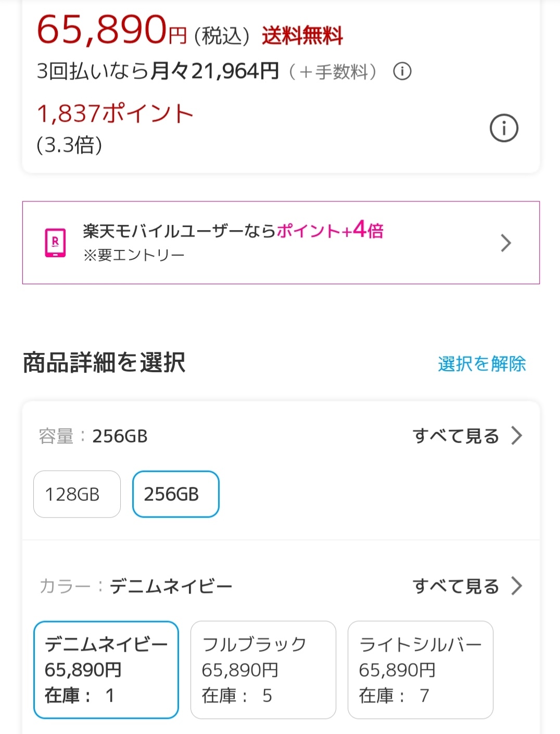
Task: Select the 128GB capacity option
Action: pyautogui.click(x=77, y=494)
